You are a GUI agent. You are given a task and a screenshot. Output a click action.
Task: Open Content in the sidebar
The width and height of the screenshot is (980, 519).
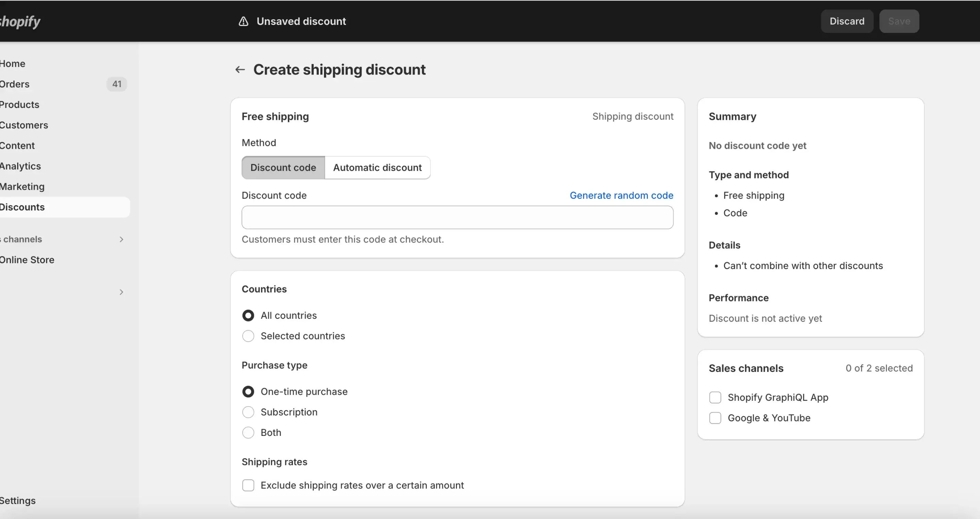point(17,146)
